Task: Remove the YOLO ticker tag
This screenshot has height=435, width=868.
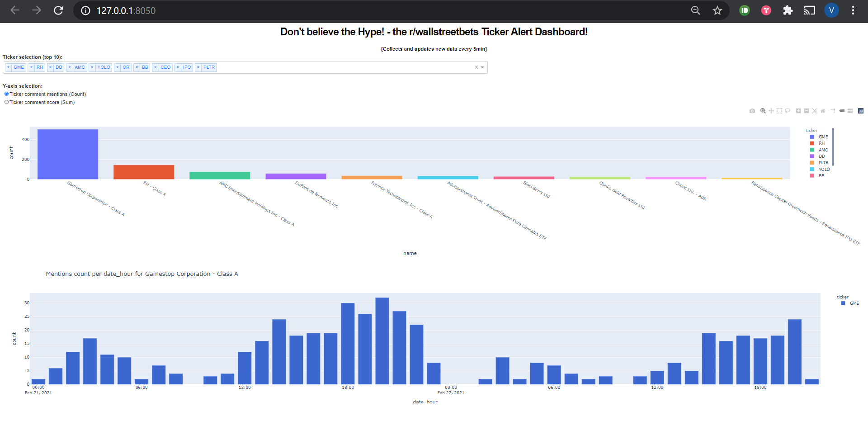Action: pyautogui.click(x=92, y=67)
